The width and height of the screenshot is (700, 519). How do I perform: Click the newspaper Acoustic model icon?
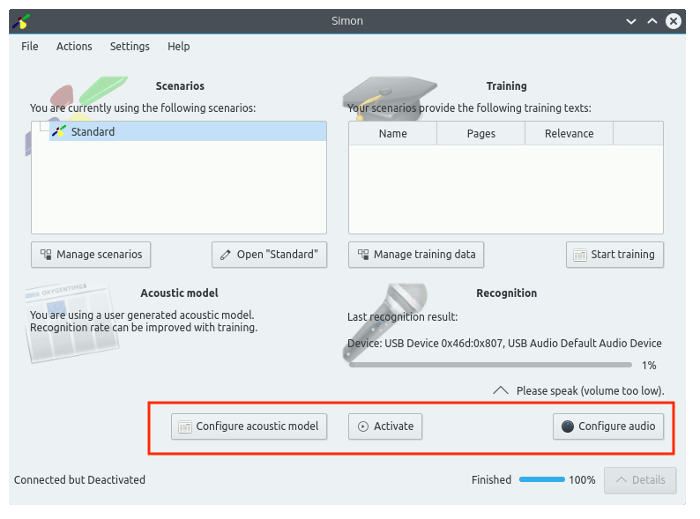(62, 322)
